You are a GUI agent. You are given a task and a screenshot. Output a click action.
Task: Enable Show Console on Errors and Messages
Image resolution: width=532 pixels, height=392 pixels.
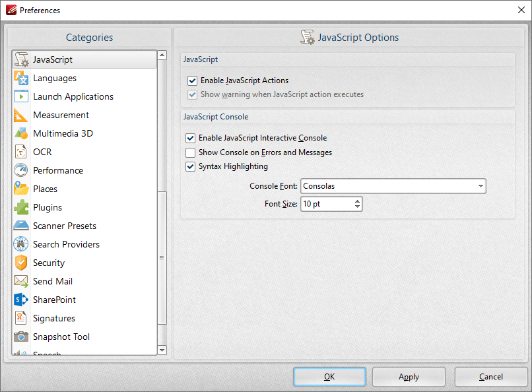(190, 152)
